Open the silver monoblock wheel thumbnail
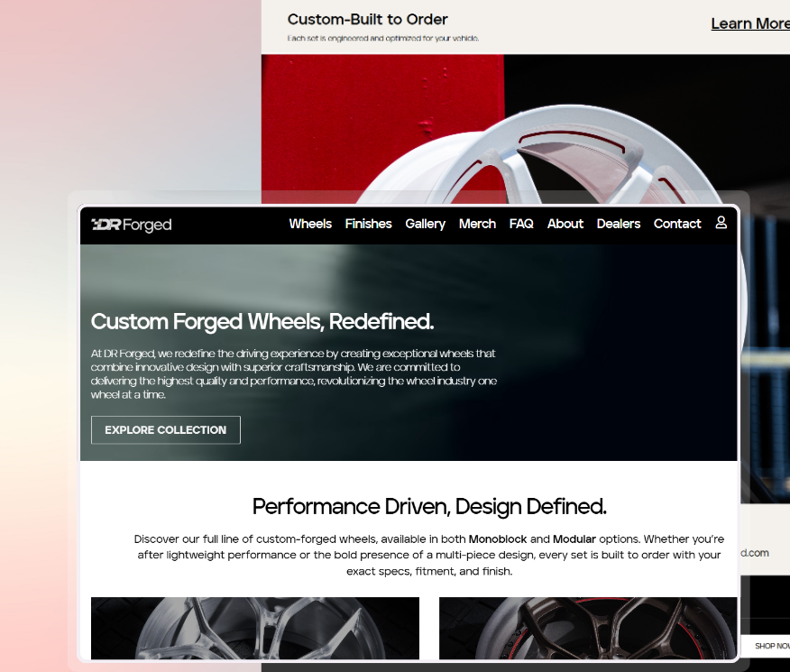The image size is (790, 672). (255, 628)
